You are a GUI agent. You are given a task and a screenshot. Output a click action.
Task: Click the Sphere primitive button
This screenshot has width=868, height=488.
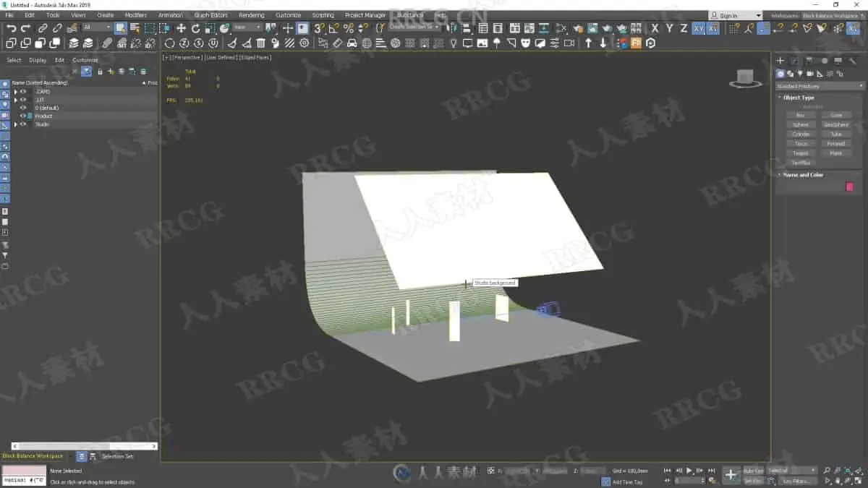pos(800,124)
